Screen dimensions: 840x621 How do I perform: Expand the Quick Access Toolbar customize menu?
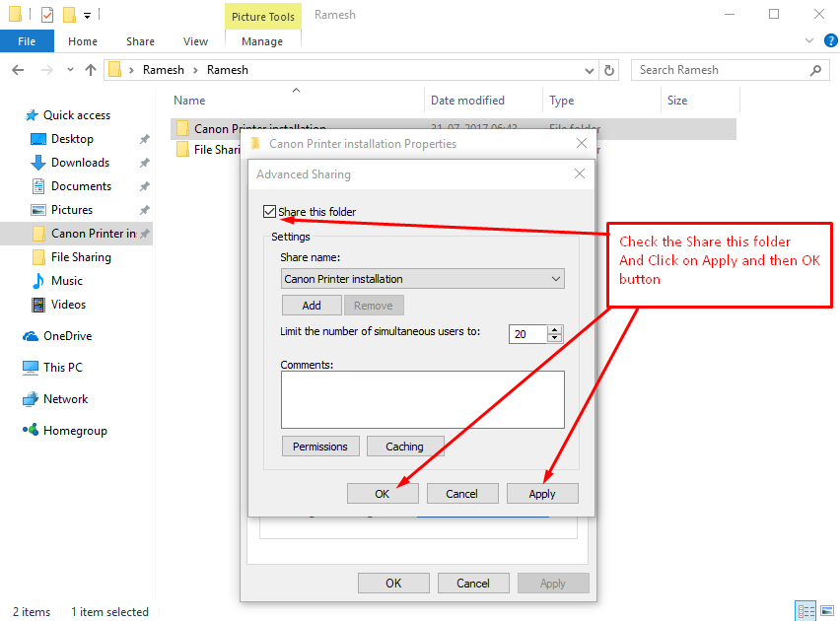point(85,15)
